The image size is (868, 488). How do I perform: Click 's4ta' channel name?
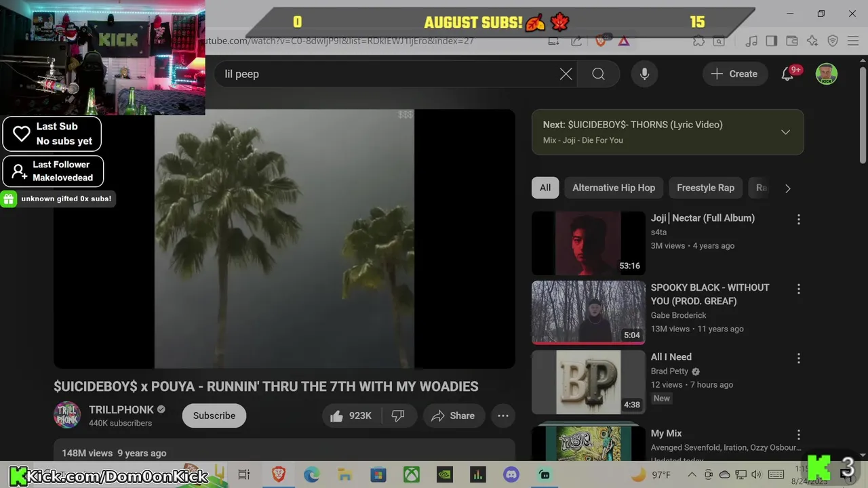658,232
